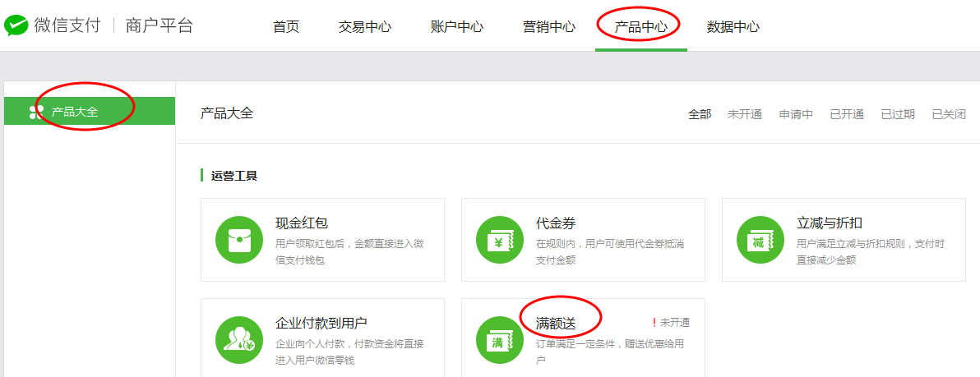The width and height of the screenshot is (980, 377).
Task: Switch to 营销中心 tab
Action: tap(548, 27)
